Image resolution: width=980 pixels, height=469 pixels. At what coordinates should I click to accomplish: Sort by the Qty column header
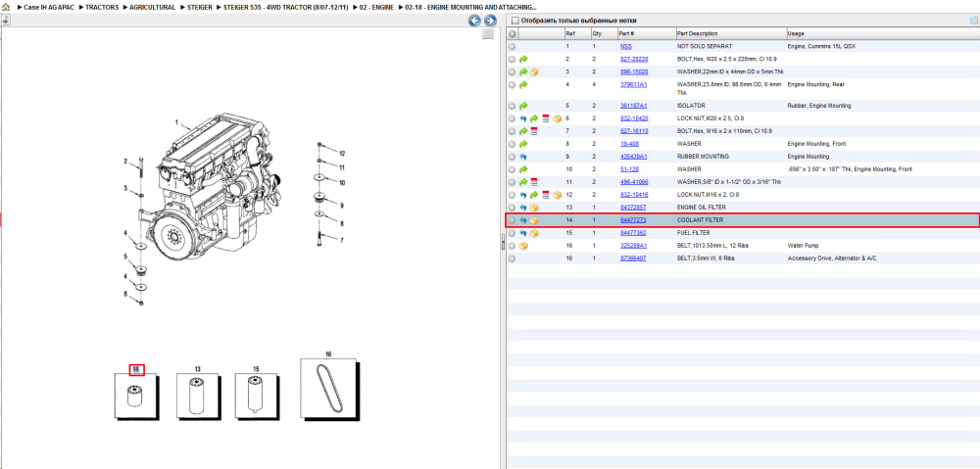597,33
